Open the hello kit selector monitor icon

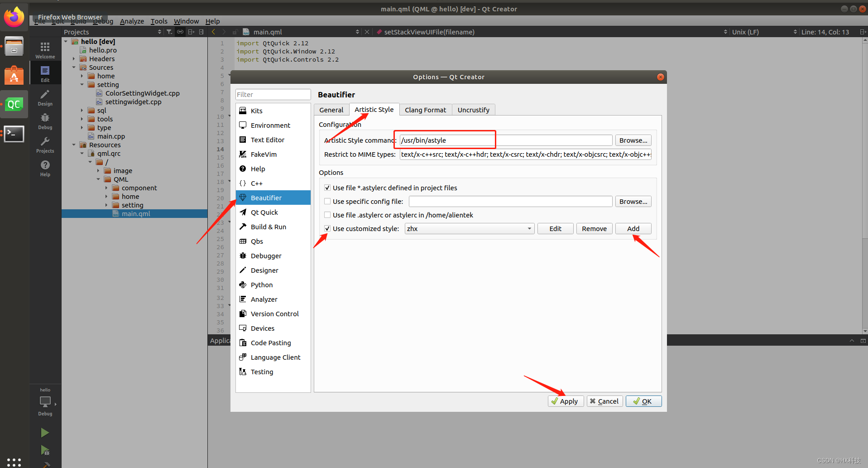45,401
